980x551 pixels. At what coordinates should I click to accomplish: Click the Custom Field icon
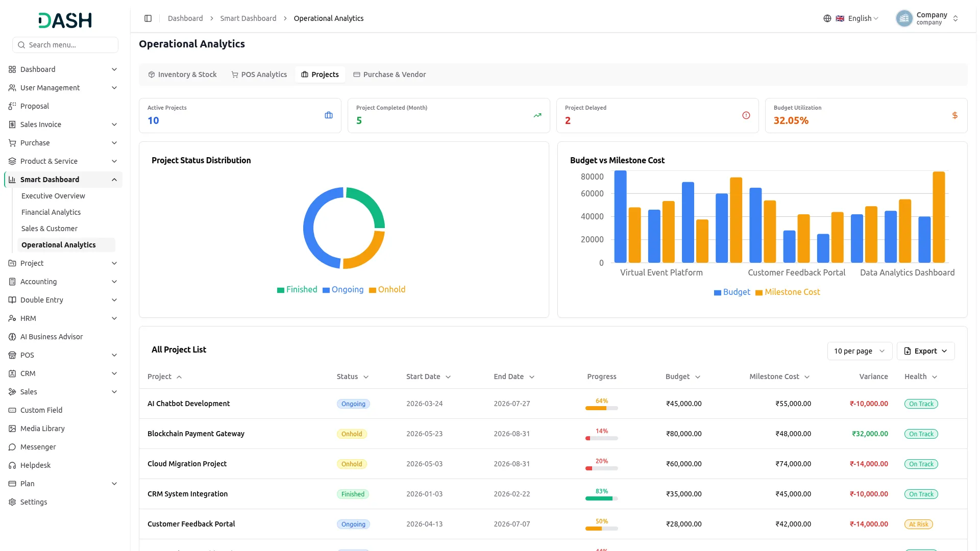coord(12,410)
